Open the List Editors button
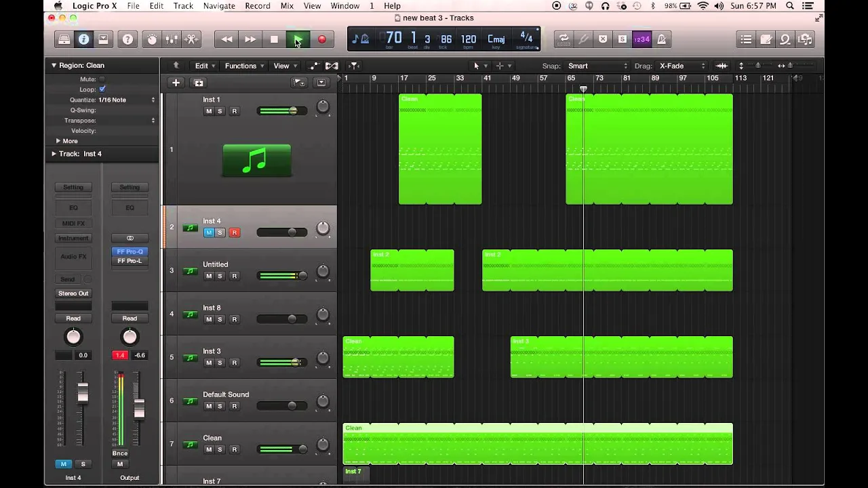The width and height of the screenshot is (868, 488). 746,39
